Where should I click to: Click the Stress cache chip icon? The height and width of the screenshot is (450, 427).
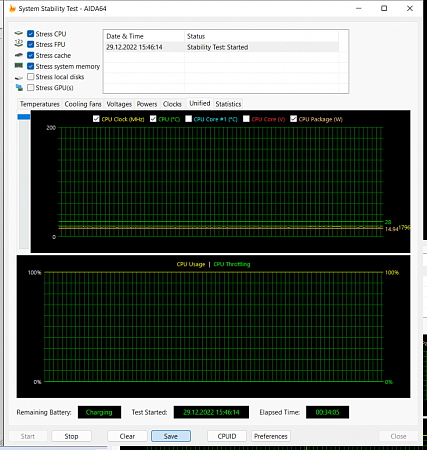click(x=19, y=55)
